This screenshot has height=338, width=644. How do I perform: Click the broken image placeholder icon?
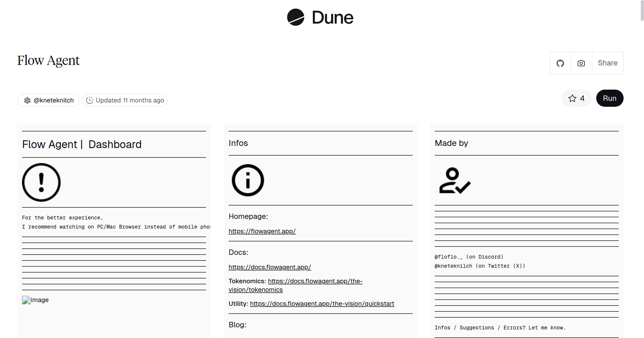(26, 300)
